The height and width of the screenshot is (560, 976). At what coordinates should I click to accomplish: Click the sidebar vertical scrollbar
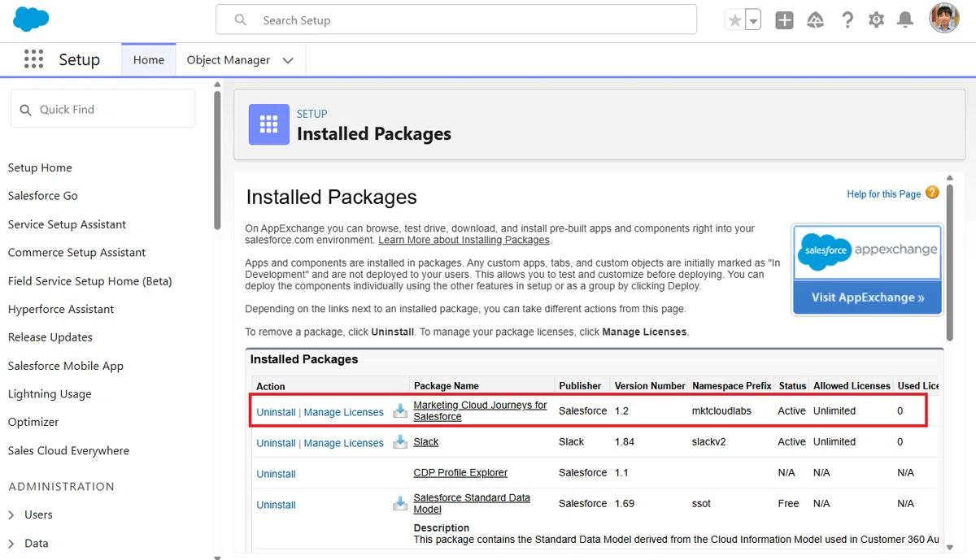pos(217,159)
